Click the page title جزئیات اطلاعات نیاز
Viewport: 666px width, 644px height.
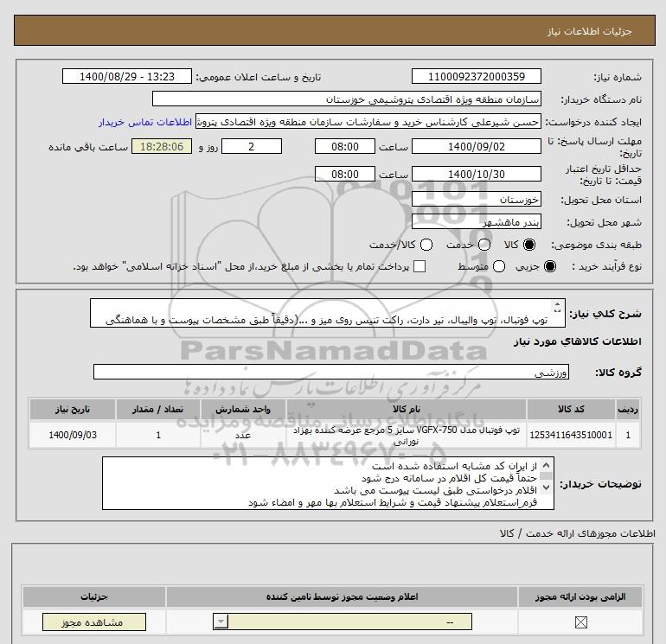click(x=589, y=31)
